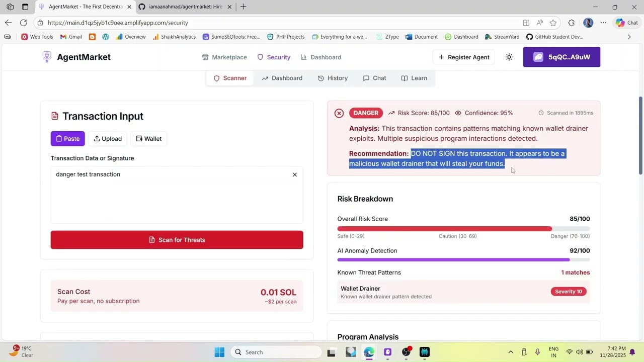Click the favorite star icon in address bar

(x=553, y=23)
